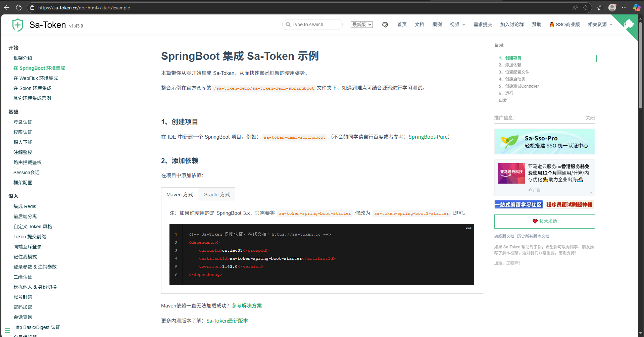The width and height of the screenshot is (644, 337).
Task: Open the 最新版 version dropdown
Action: pos(362,25)
